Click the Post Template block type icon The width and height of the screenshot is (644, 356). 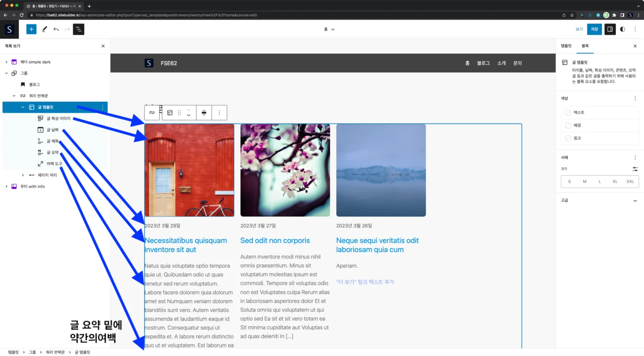170,113
